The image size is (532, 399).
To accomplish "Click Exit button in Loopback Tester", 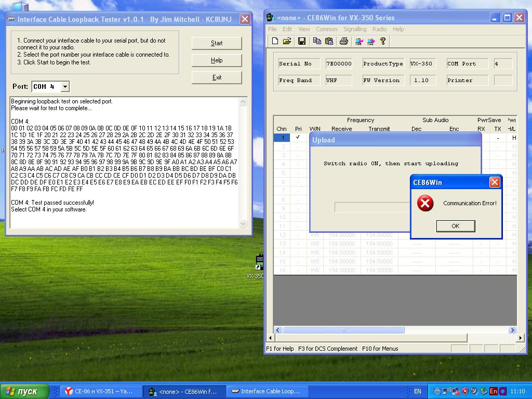I will (x=217, y=77).
